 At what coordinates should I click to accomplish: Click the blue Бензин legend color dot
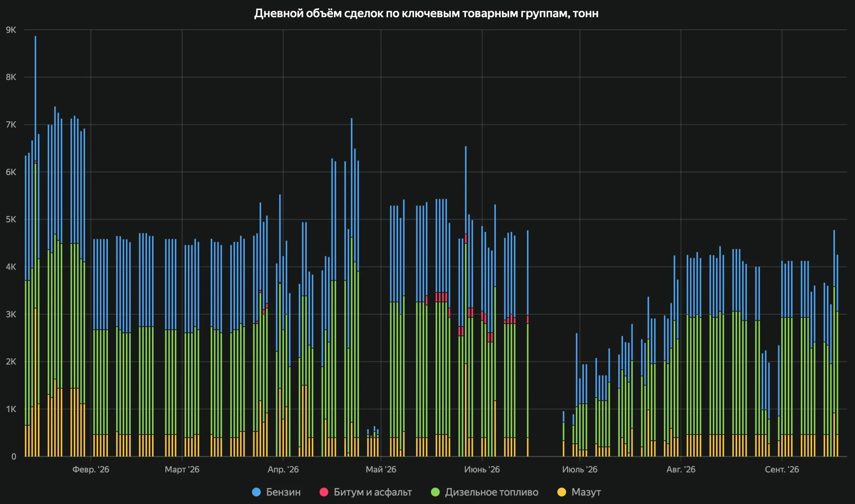coord(256,492)
